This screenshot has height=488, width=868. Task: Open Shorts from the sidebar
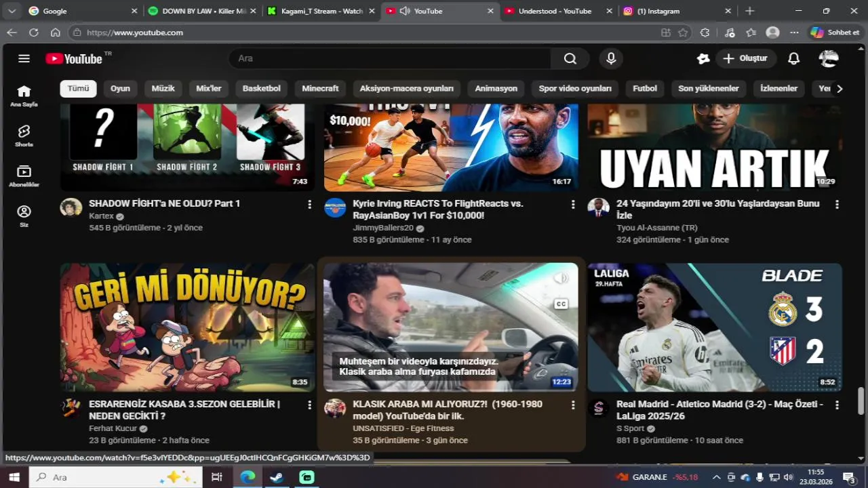pyautogui.click(x=24, y=136)
